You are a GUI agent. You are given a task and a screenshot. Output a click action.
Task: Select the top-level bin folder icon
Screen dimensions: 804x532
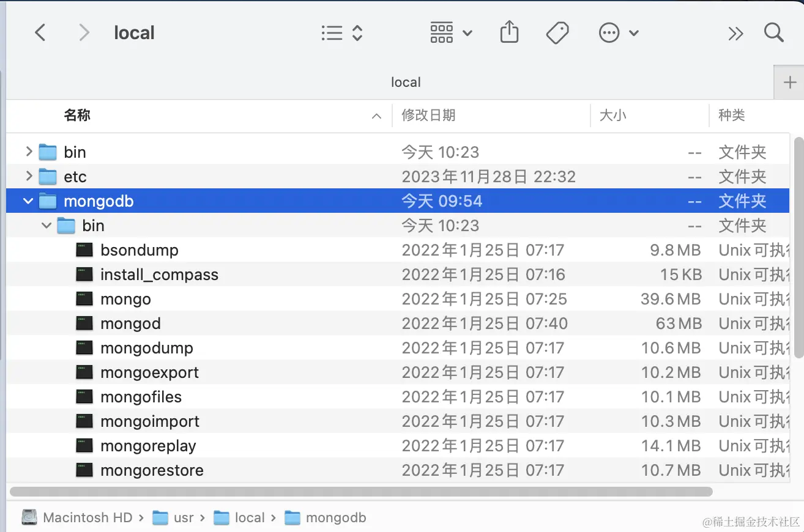[48, 152]
